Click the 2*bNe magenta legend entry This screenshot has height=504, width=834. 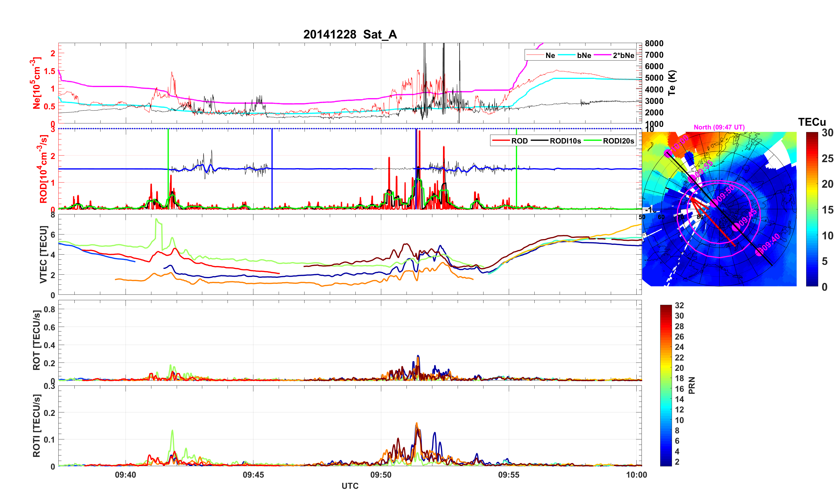[x=623, y=55]
